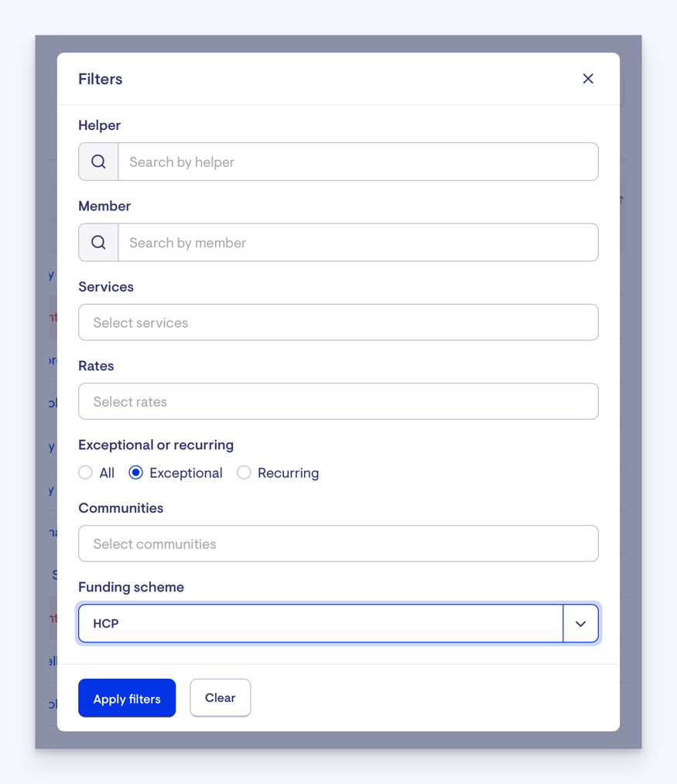The height and width of the screenshot is (784, 677).
Task: Select the Recurring radio option
Action: click(x=244, y=472)
